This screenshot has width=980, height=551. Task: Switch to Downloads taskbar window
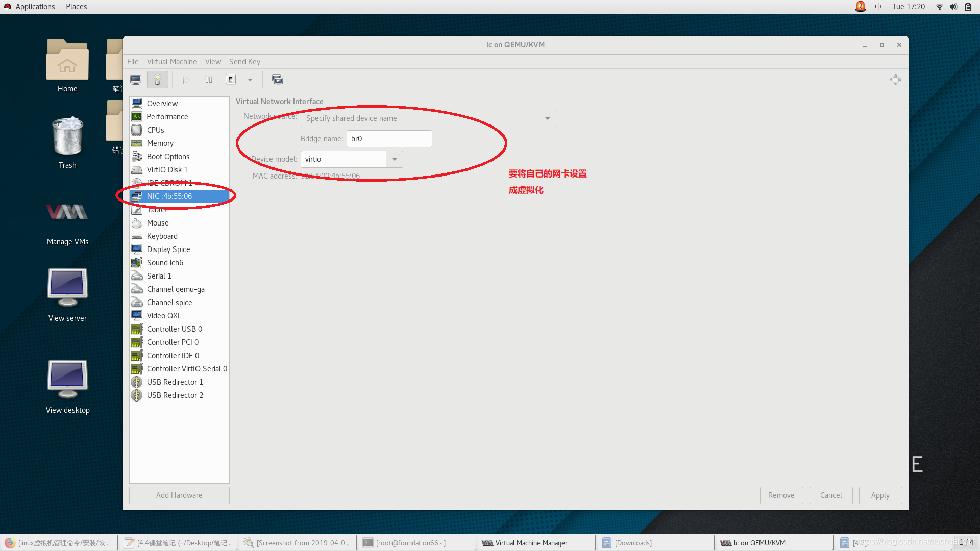click(x=655, y=543)
